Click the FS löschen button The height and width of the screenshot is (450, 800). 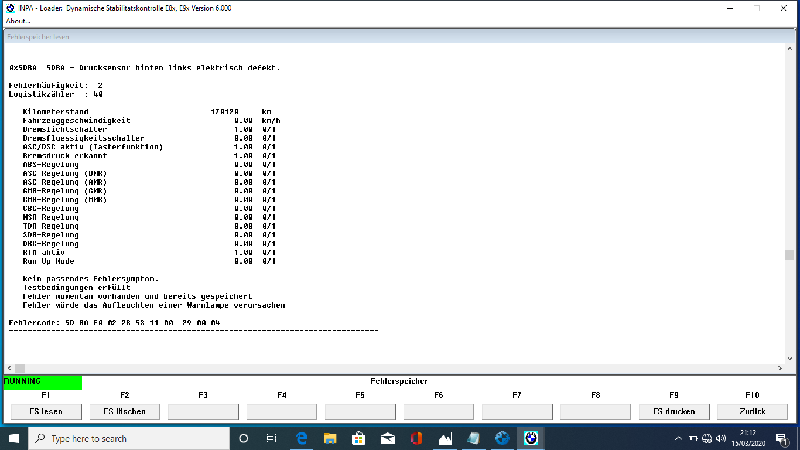click(x=124, y=411)
